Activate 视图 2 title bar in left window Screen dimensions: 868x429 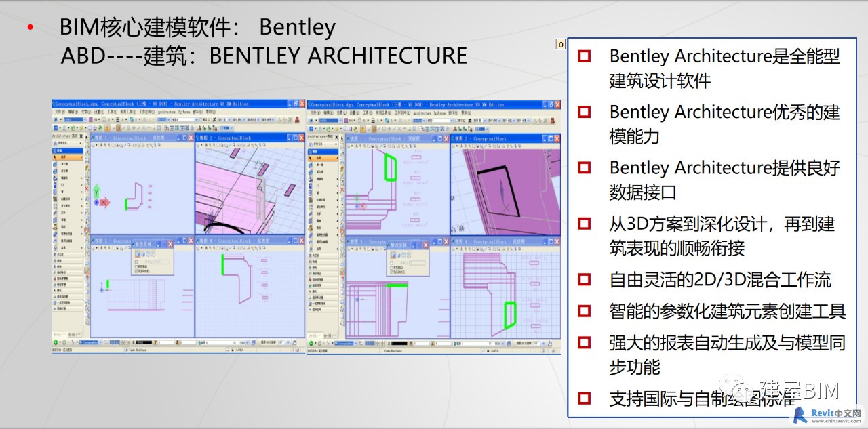[x=249, y=138]
